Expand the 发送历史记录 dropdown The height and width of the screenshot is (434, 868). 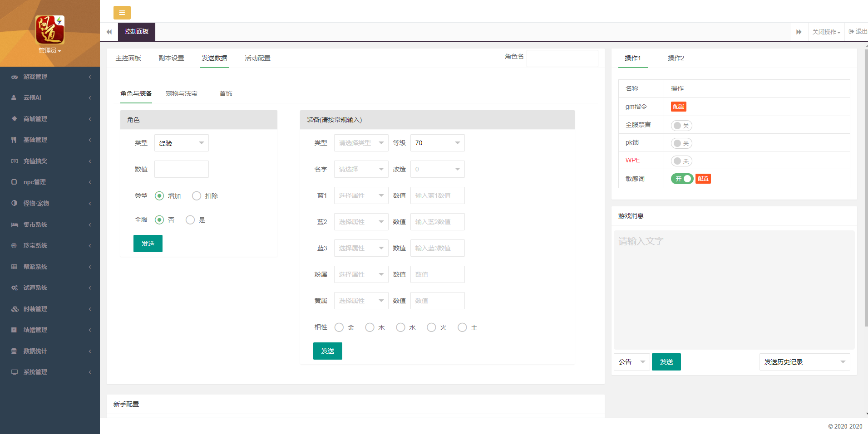tap(804, 361)
